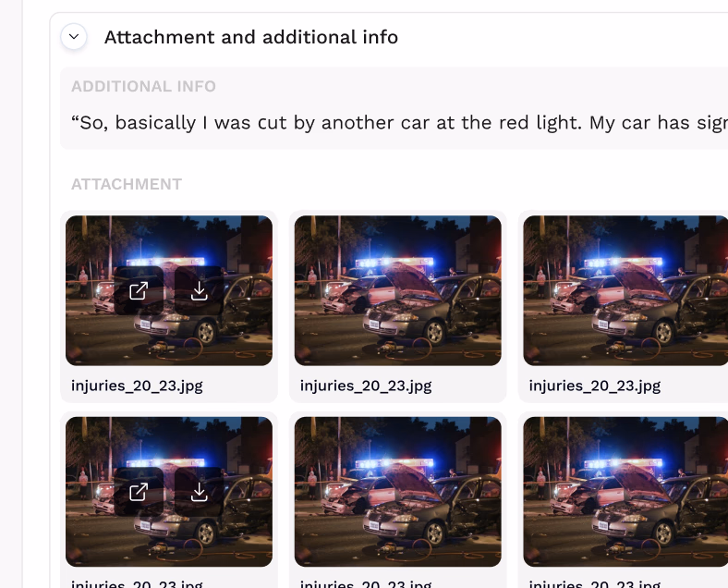728x588 pixels.
Task: Collapse the Attachment and additional info section
Action: pos(74,37)
